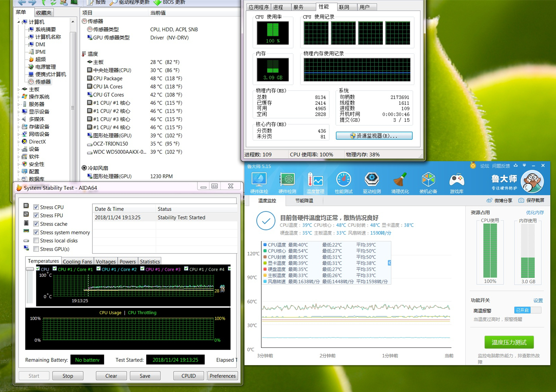Click 保存截屏 save screenshot camera icon
Image resolution: width=556 pixels, height=392 pixels.
[x=521, y=201]
